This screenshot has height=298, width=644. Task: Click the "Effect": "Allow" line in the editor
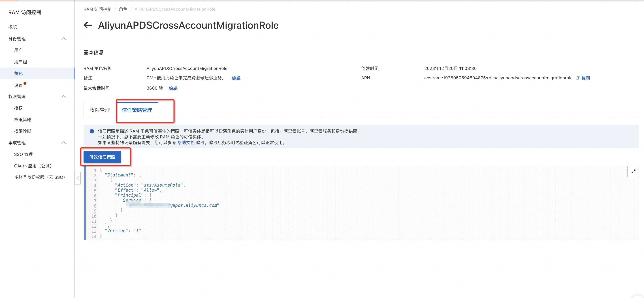tap(138, 190)
